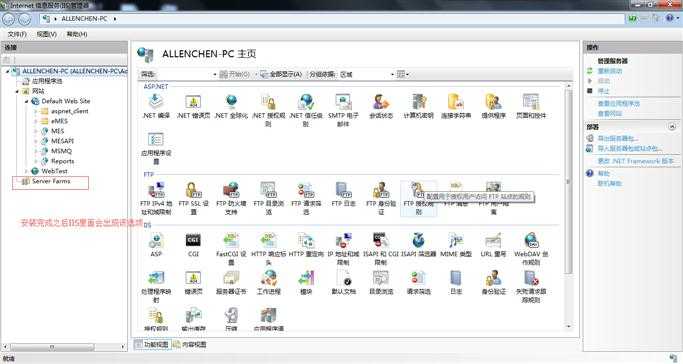683x364 pixels.
Task: Open the 视图(V) menu
Action: click(47, 34)
